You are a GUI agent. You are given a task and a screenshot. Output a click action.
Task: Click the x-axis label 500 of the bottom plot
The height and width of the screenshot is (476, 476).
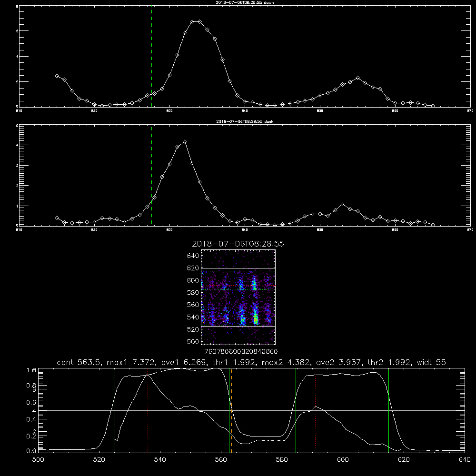point(38,460)
